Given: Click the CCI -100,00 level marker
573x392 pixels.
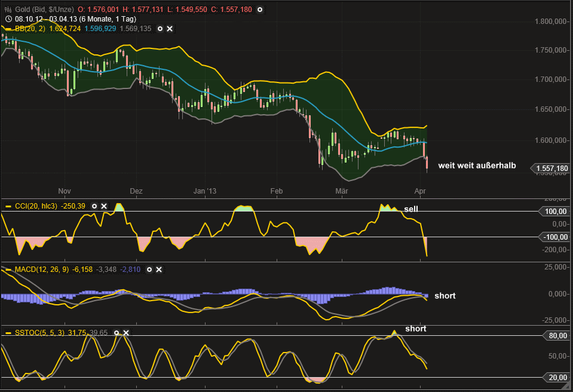Looking at the screenshot, I should (x=554, y=237).
